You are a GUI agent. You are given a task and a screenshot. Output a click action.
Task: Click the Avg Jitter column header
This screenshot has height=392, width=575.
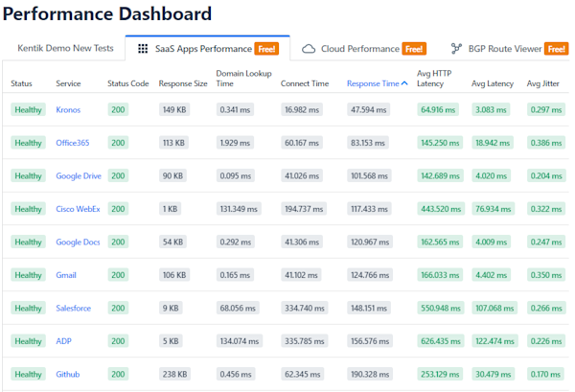click(542, 83)
